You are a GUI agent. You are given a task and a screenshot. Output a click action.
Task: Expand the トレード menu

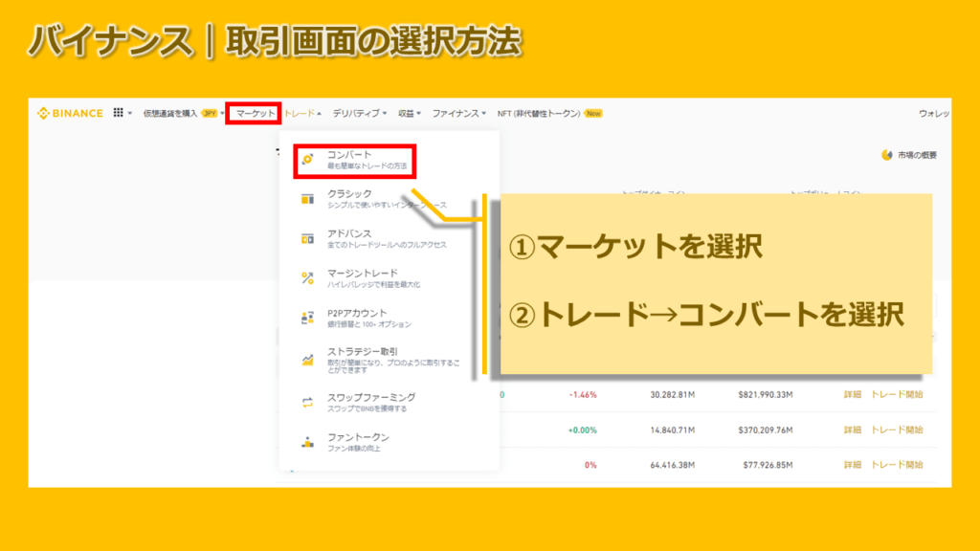[x=302, y=113]
